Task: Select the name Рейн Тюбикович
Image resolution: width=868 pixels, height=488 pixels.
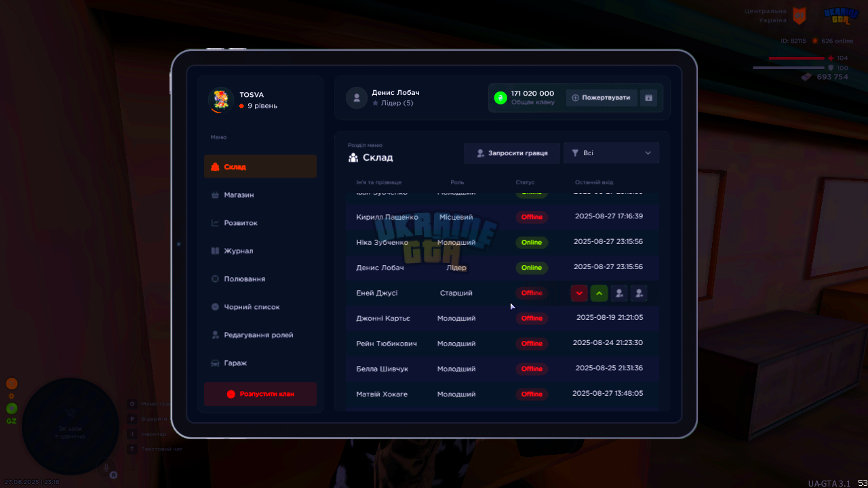Action: 387,344
